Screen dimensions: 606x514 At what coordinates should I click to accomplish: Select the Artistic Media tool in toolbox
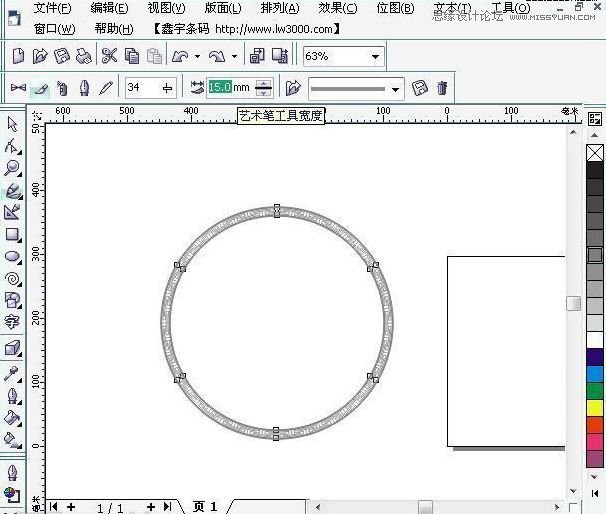(12, 191)
